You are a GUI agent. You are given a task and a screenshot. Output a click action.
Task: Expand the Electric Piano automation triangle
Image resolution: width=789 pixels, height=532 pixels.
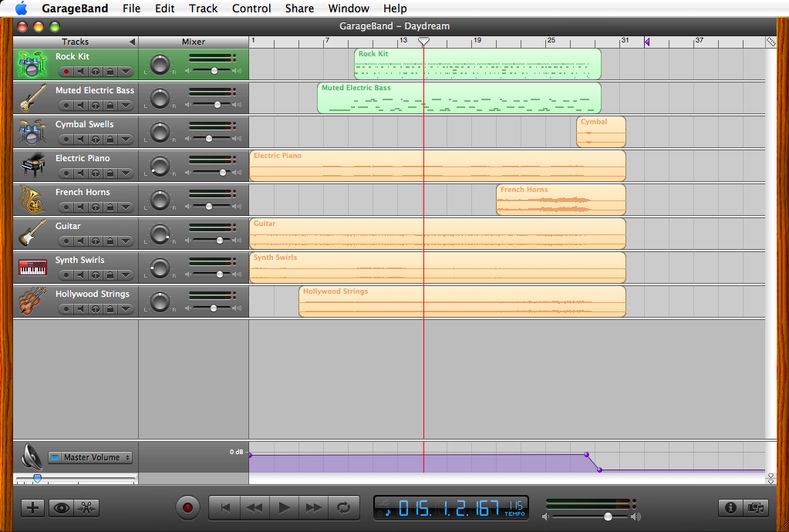click(125, 173)
